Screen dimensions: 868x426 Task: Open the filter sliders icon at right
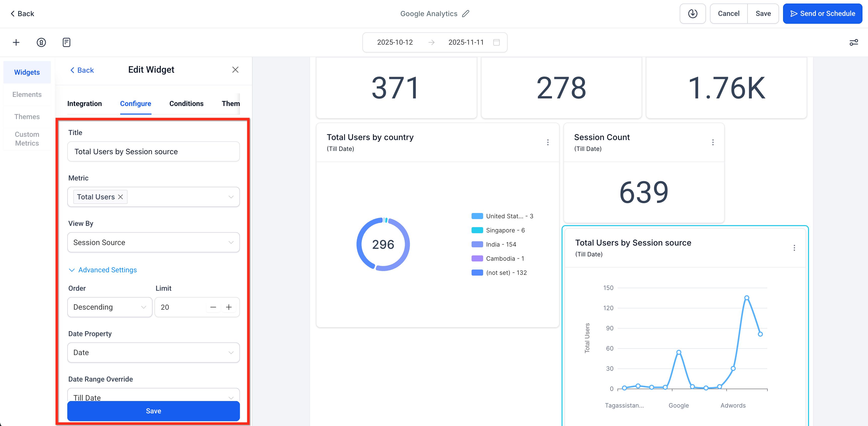854,42
